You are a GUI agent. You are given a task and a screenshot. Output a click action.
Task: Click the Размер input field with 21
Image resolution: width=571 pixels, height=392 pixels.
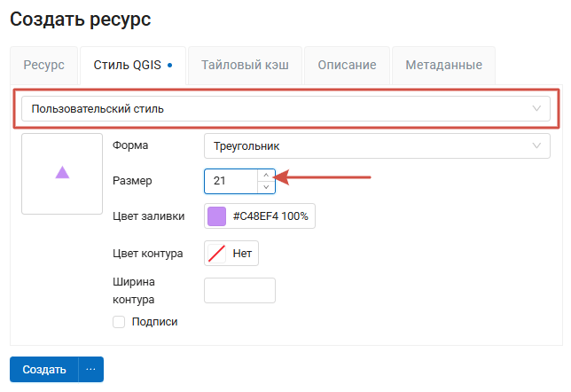pyautogui.click(x=231, y=181)
